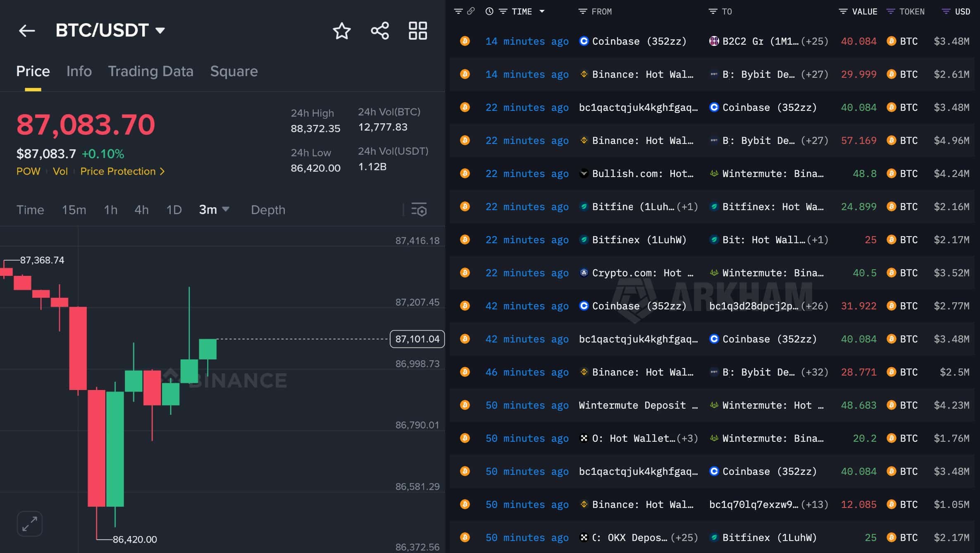This screenshot has width=980, height=553.
Task: Open the POW tag link
Action: [x=29, y=171]
